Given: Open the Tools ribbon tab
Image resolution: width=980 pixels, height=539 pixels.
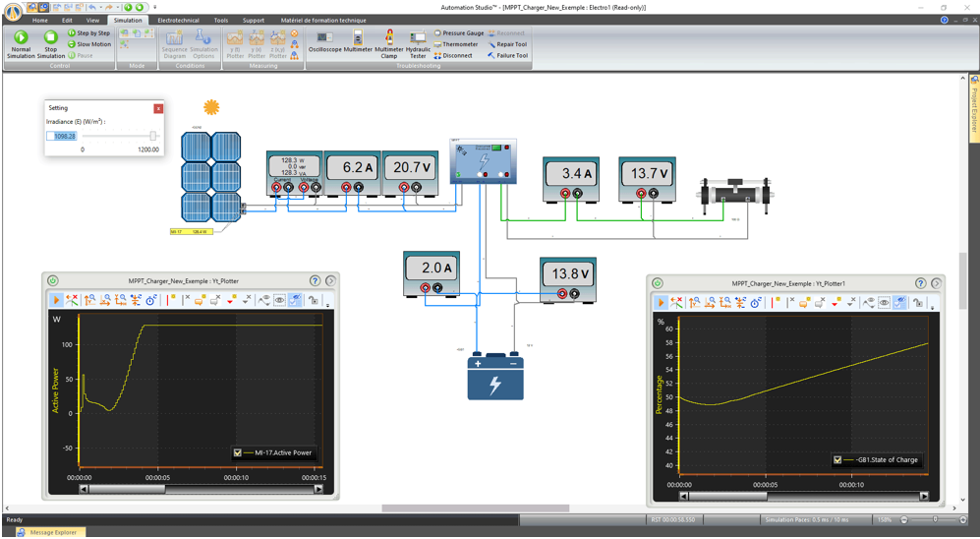Looking at the screenshot, I should 221,20.
